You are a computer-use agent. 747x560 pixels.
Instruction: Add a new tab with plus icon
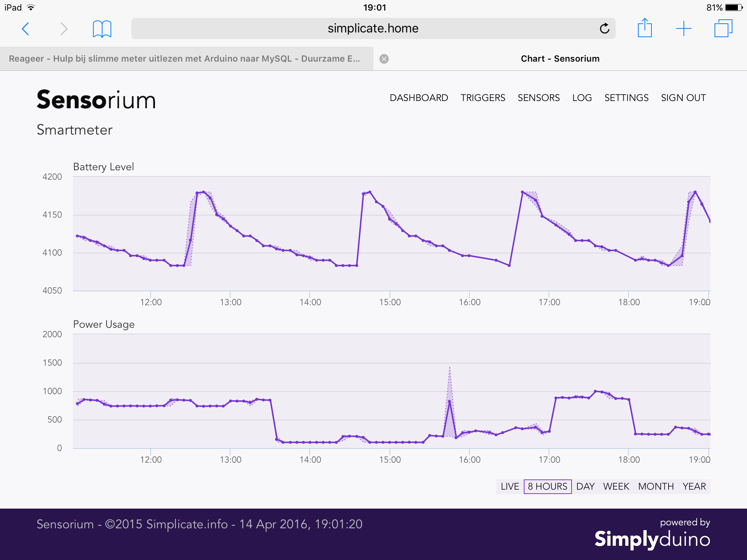(x=684, y=28)
